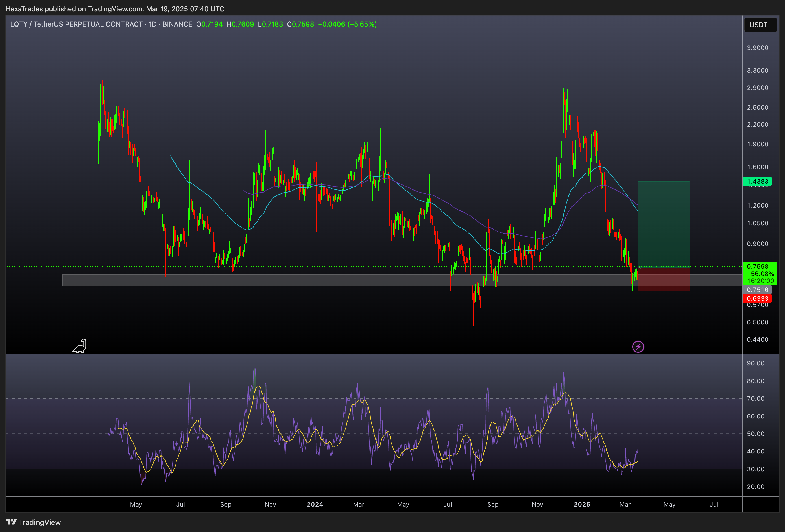Viewport: 785px width, 532px height.
Task: Click the 60.00 RSI axis label
Action: click(x=755, y=417)
